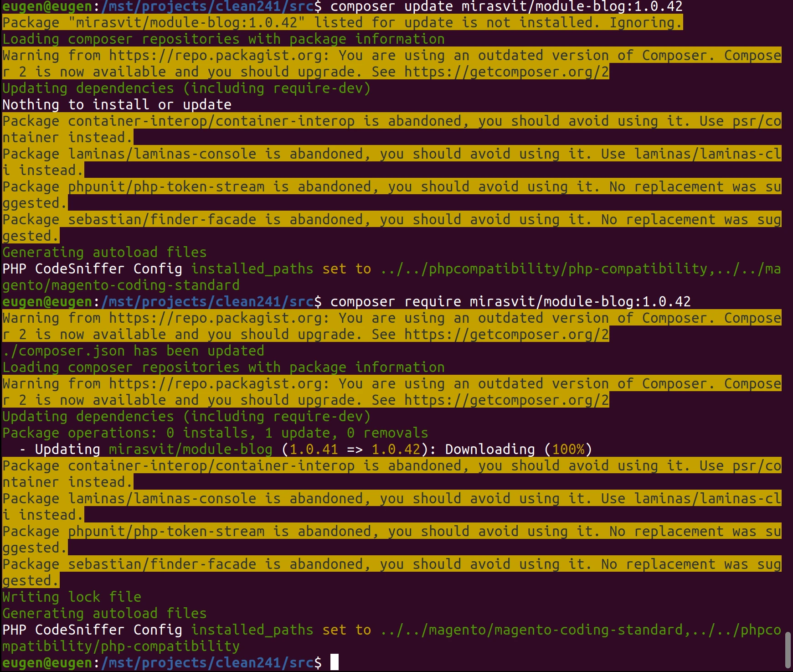Click the first 'laminas/laminas-console is abandoned' warning
The width and height of the screenshot is (793, 672).
392,162
